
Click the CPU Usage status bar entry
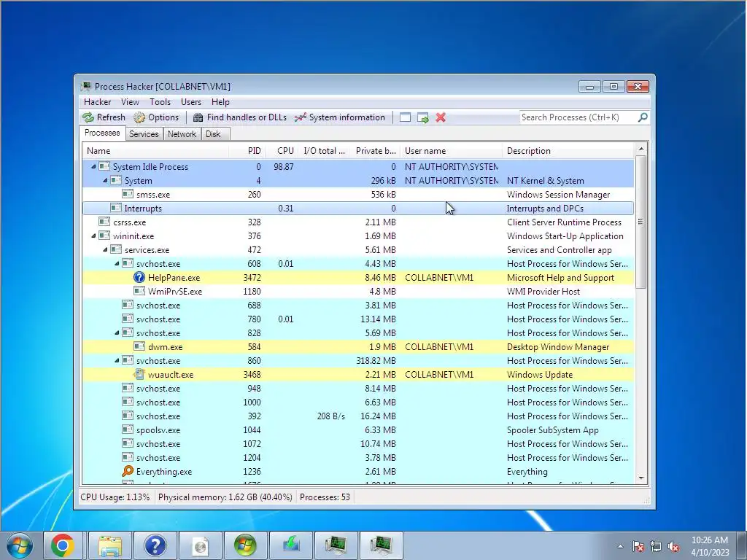coord(115,497)
